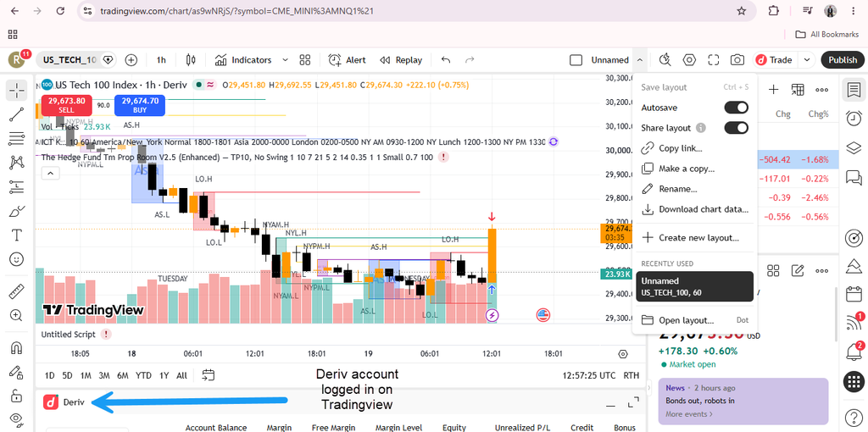Image resolution: width=868 pixels, height=432 pixels.
Task: Activate the zoom in tool
Action: [x=17, y=315]
